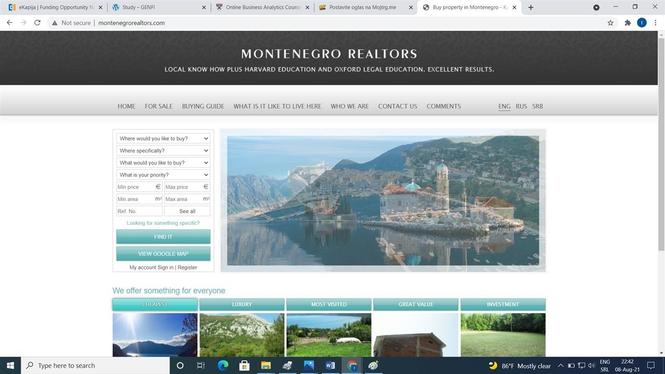Open the Photos app on the taskbar
Image resolution: width=665 pixels, height=374 pixels.
point(309,366)
